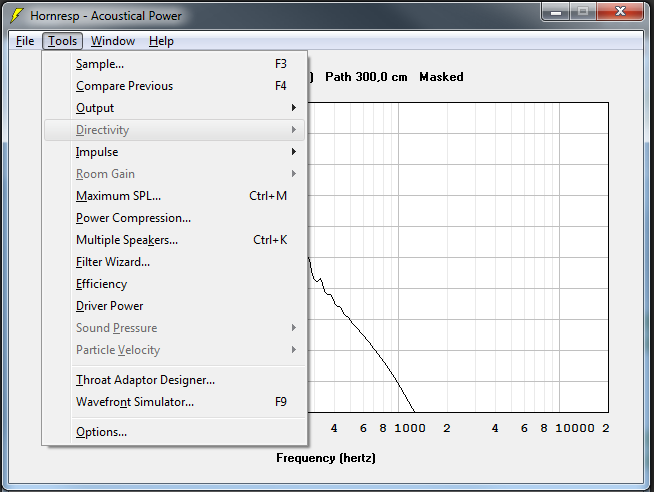
Task: Launch the Filter Wizard...
Action: (x=174, y=262)
